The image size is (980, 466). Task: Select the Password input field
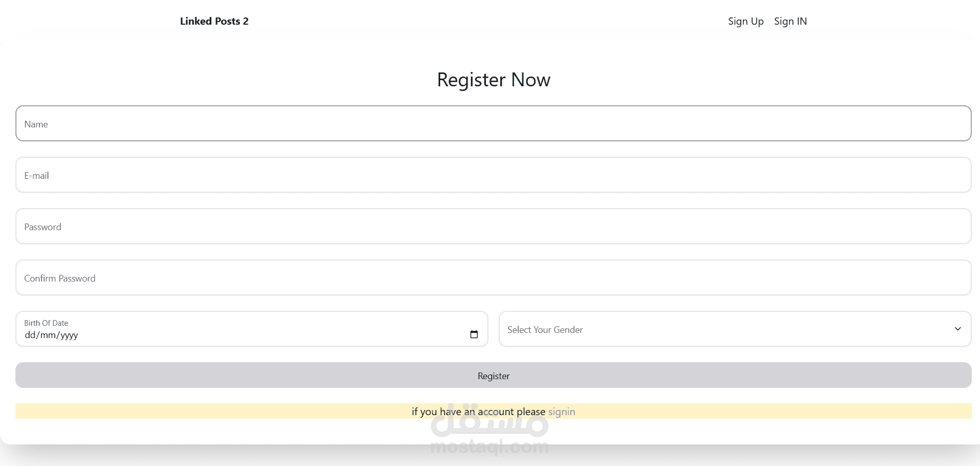pyautogui.click(x=493, y=226)
